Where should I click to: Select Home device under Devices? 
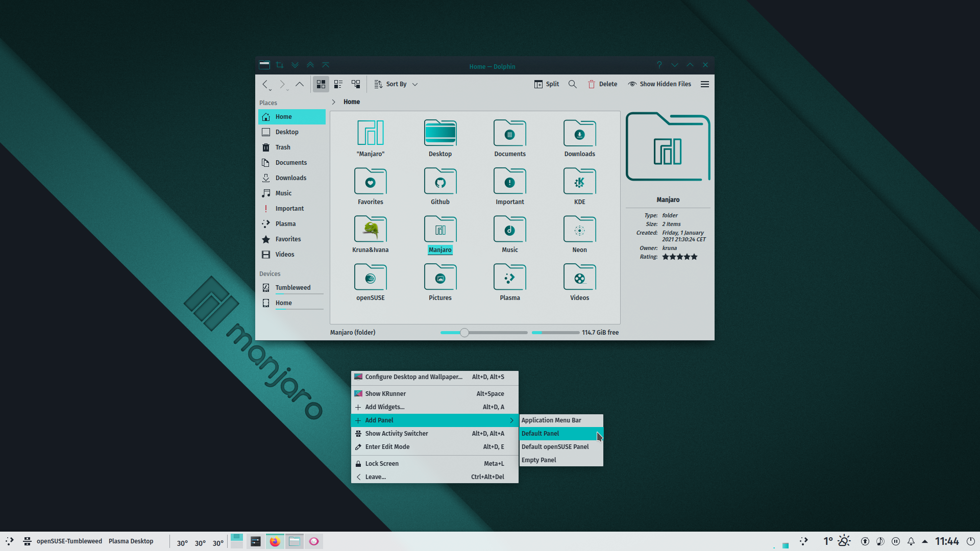pos(292,303)
